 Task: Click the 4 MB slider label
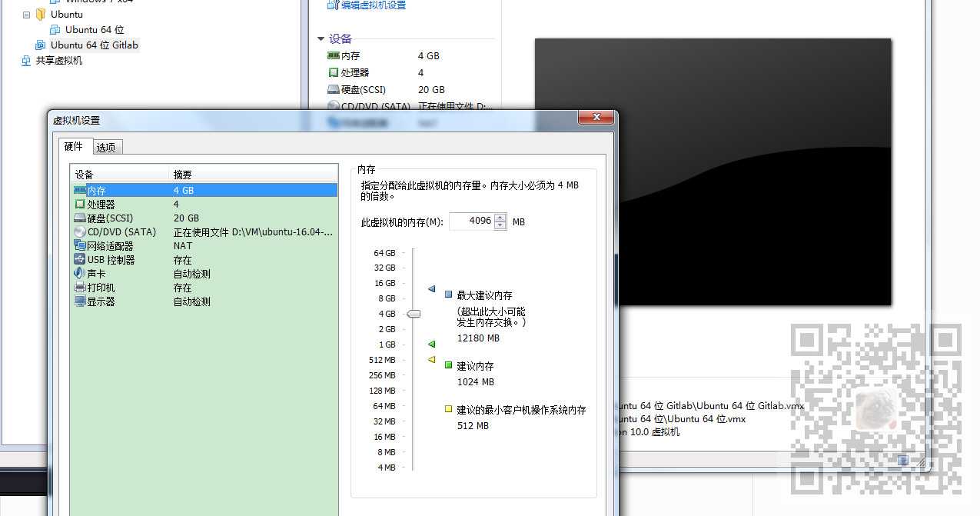pyautogui.click(x=386, y=468)
